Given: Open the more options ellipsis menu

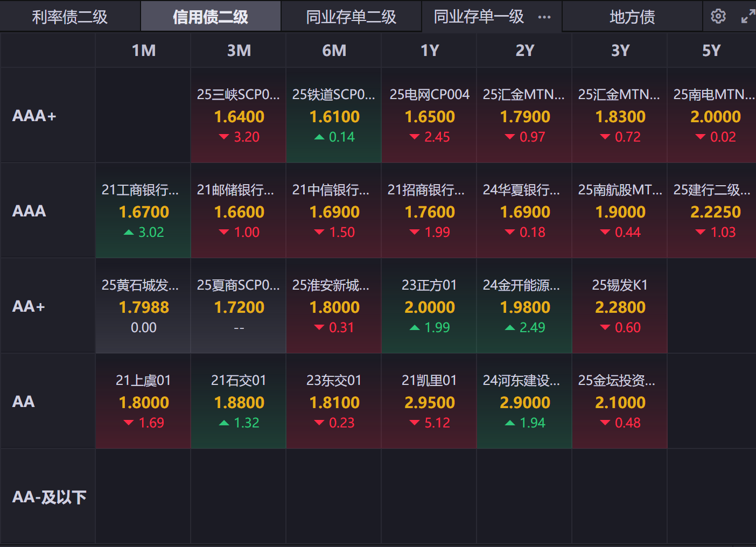Looking at the screenshot, I should click(x=544, y=17).
